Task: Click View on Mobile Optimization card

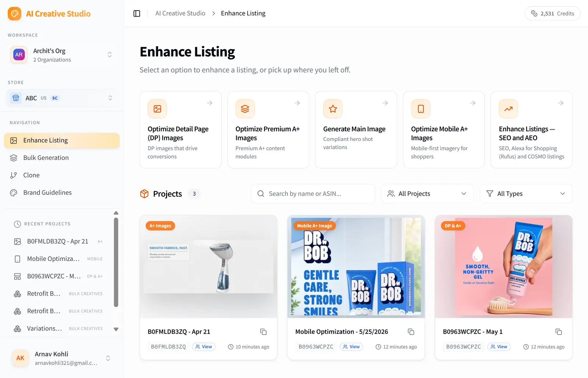Action: [x=351, y=347]
